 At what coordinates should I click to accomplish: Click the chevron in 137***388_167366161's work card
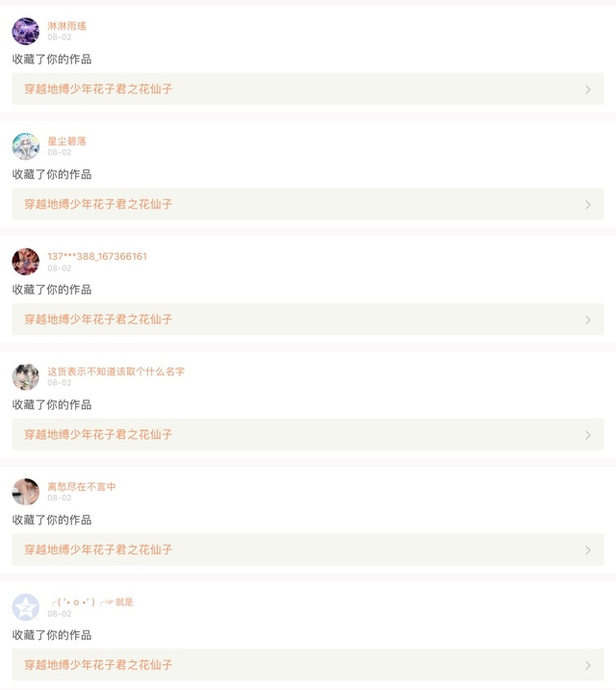tap(588, 319)
